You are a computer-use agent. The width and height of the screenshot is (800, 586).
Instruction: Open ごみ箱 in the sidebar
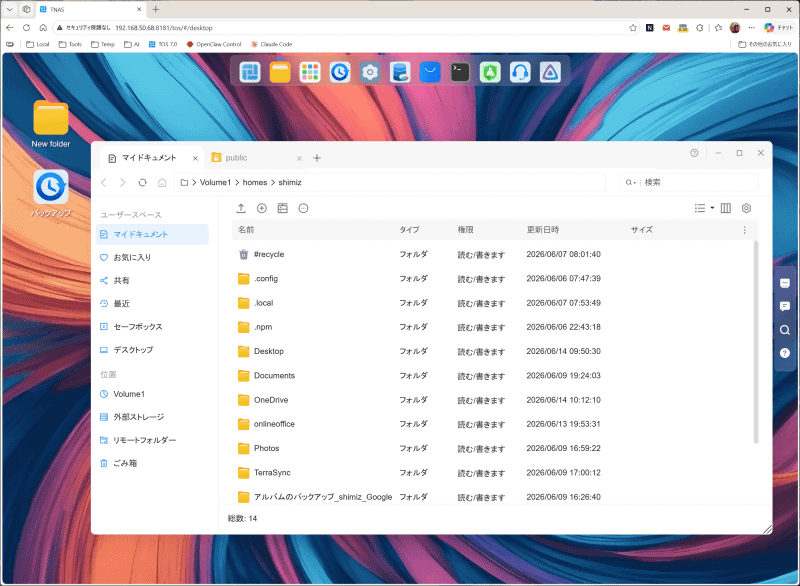(152, 463)
